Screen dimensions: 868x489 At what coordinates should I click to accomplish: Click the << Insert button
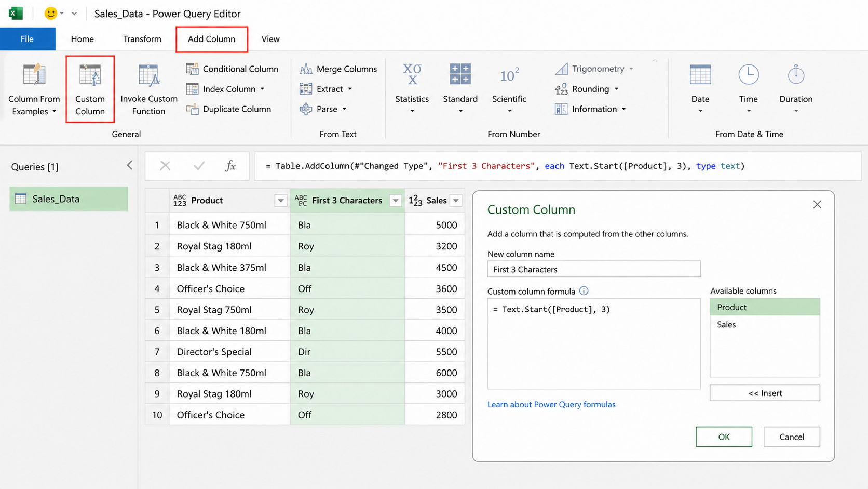pos(765,393)
